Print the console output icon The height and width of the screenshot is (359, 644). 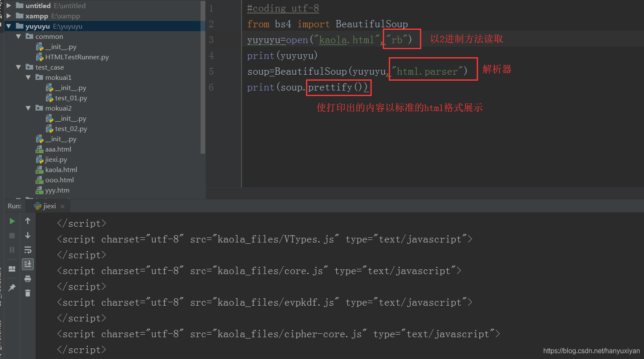tap(28, 279)
